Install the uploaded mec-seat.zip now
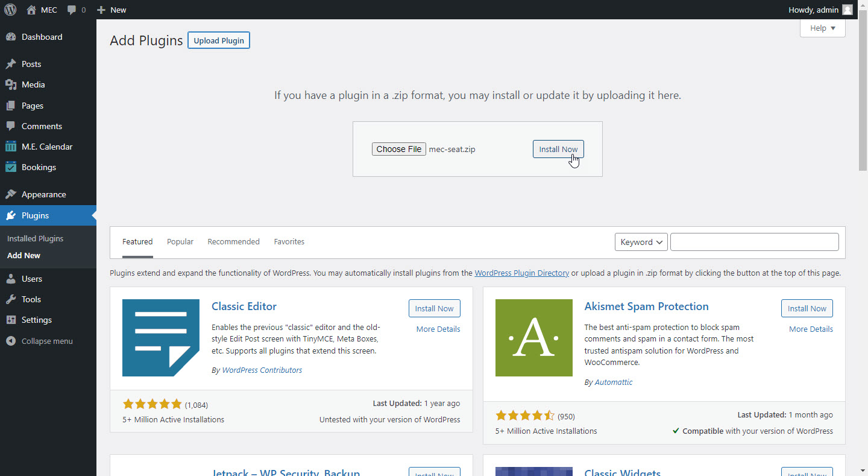 [558, 149]
